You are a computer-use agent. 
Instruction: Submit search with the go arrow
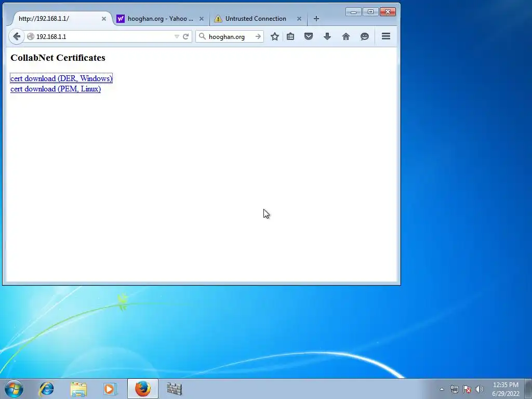click(x=258, y=36)
